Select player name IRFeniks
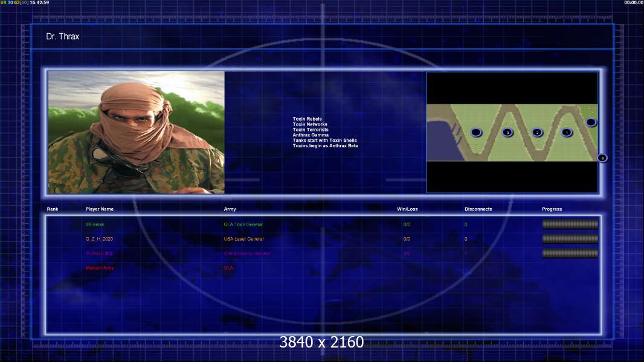This screenshot has height=362, width=644. (x=95, y=224)
